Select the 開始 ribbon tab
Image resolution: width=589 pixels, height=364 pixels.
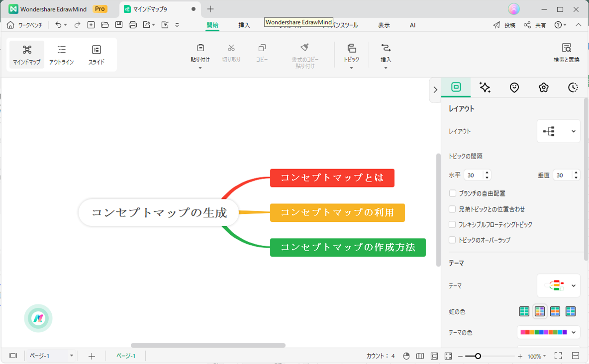(212, 25)
